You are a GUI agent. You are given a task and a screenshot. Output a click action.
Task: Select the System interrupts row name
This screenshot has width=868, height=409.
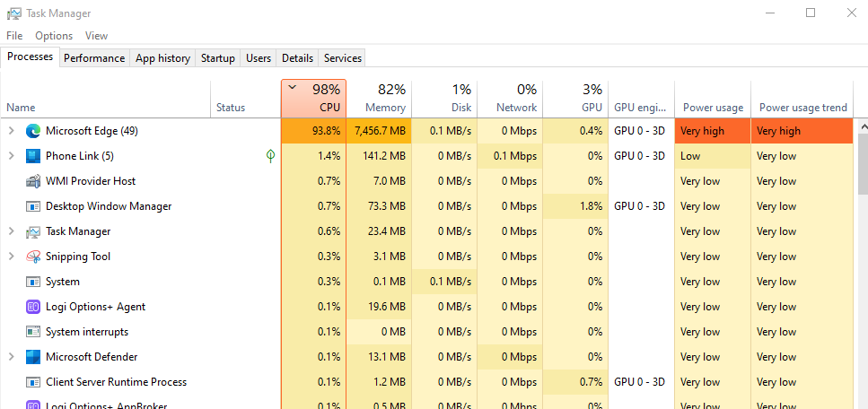coord(87,332)
